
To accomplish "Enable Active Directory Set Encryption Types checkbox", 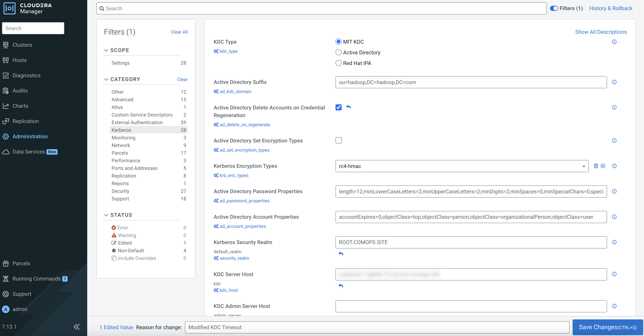I will 338,141.
